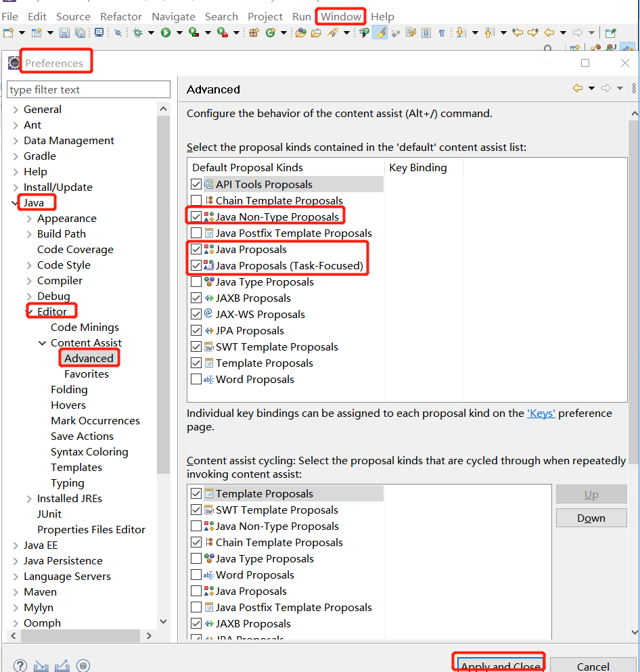Enable Word Proposals in default list
640x672 pixels.
[196, 379]
